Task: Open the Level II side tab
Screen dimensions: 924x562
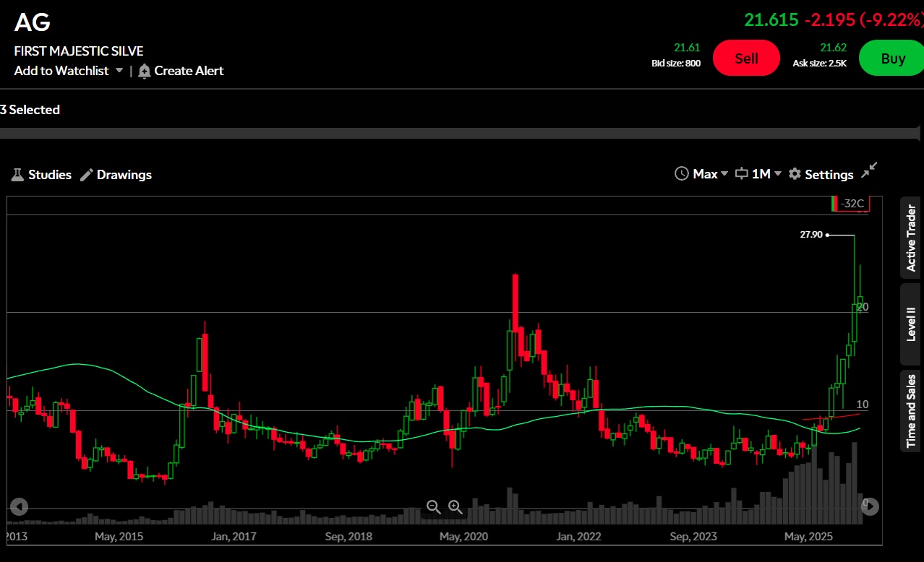Action: click(911, 324)
